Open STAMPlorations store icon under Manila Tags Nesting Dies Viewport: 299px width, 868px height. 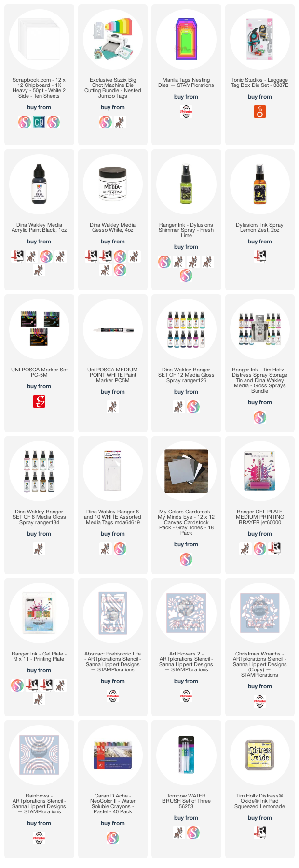pos(186,112)
